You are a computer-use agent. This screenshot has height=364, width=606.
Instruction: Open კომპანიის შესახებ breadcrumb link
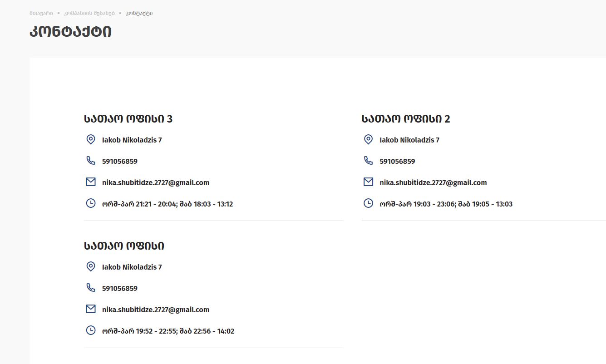[x=89, y=13]
